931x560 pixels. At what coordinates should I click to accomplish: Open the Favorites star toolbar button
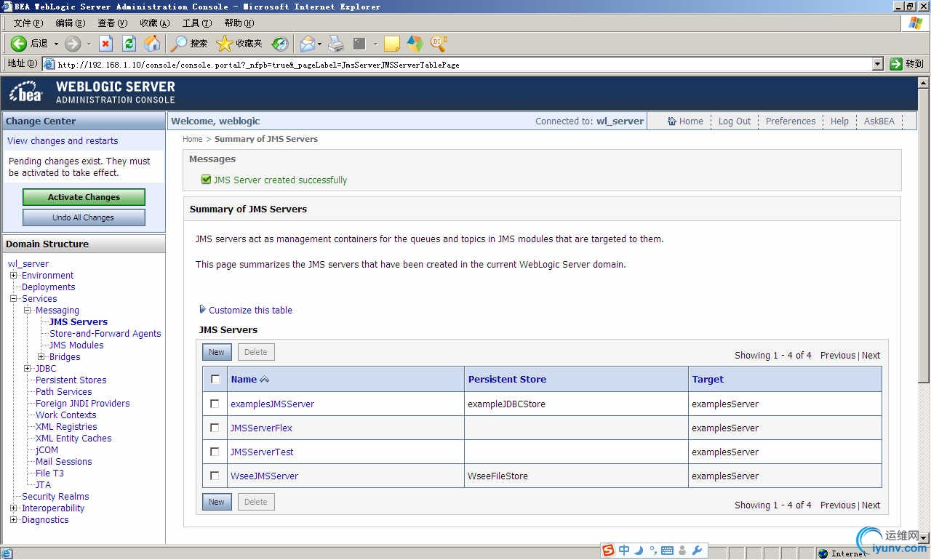click(225, 44)
